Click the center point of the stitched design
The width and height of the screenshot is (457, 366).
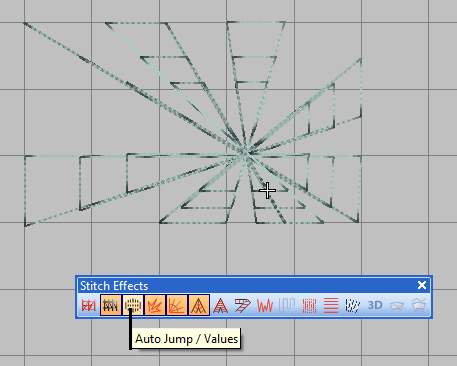[245, 154]
